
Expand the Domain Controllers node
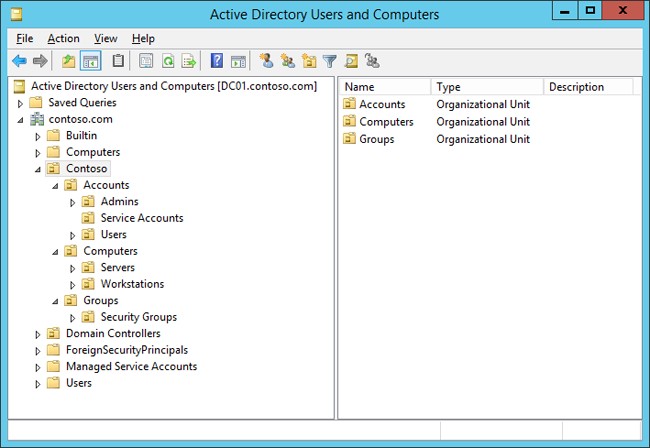pos(38,334)
